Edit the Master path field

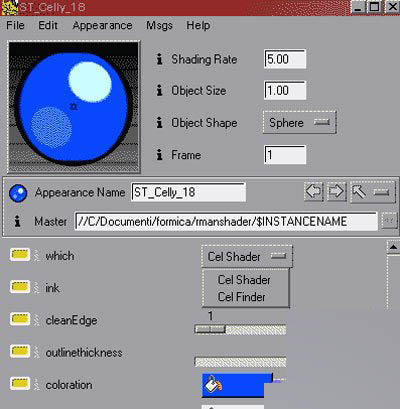(226, 221)
